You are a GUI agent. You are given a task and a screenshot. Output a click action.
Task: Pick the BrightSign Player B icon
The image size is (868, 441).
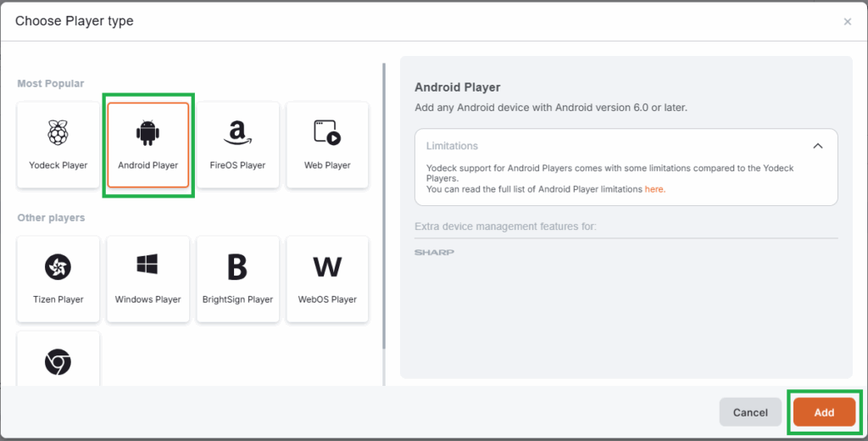click(237, 267)
